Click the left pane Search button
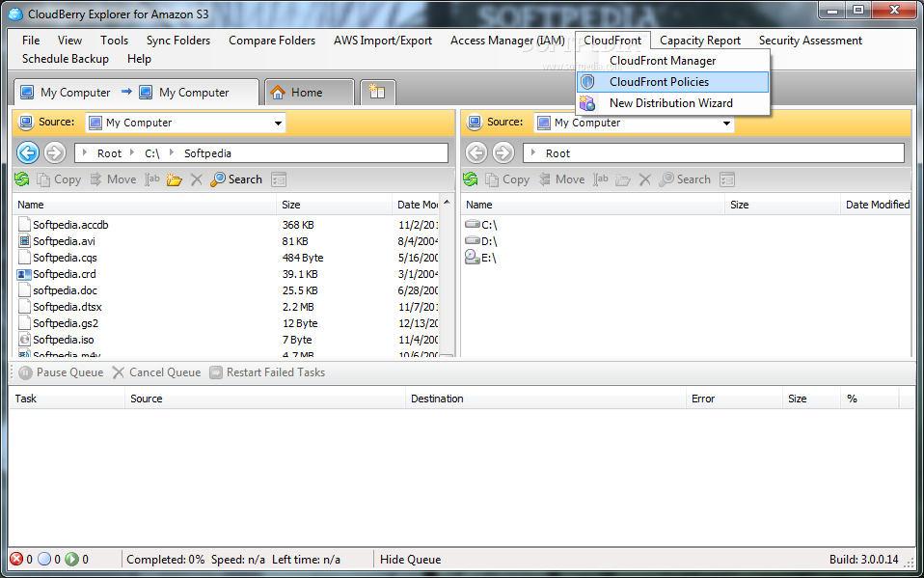The height and width of the screenshot is (578, 924). click(236, 179)
